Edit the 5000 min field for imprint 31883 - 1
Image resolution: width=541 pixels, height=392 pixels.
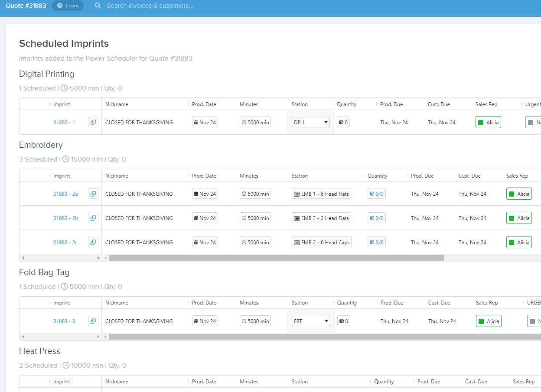[255, 122]
